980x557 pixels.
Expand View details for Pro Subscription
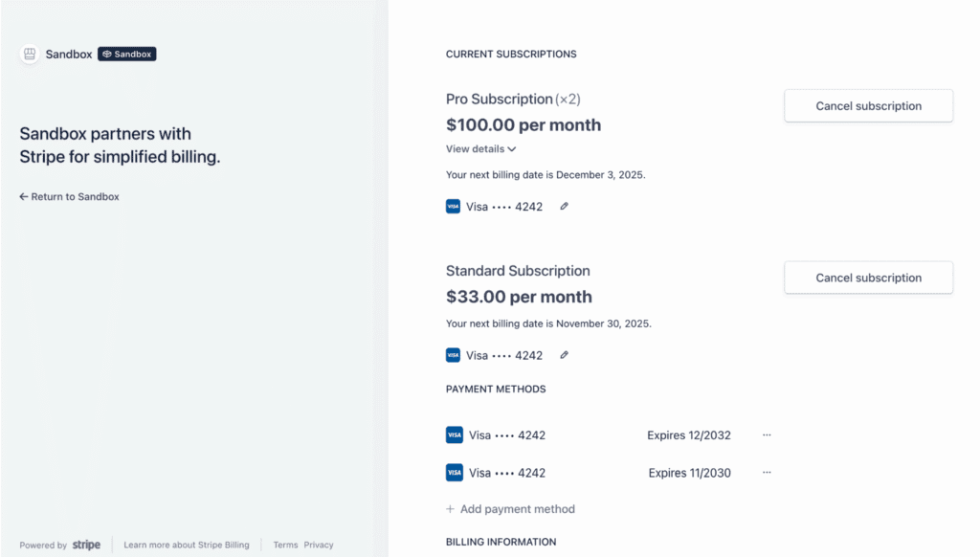[x=480, y=149]
